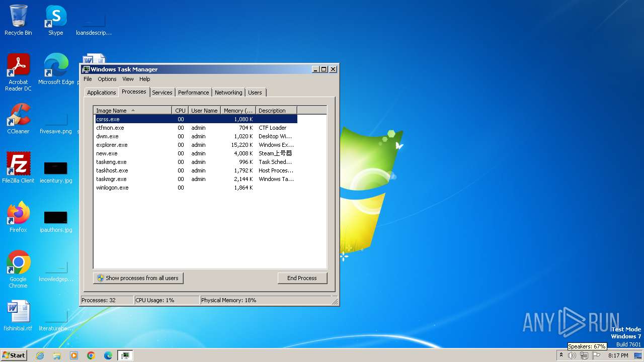Select the iecentury.jpg desktop file
Screen dimensions: 644x362
(56, 171)
